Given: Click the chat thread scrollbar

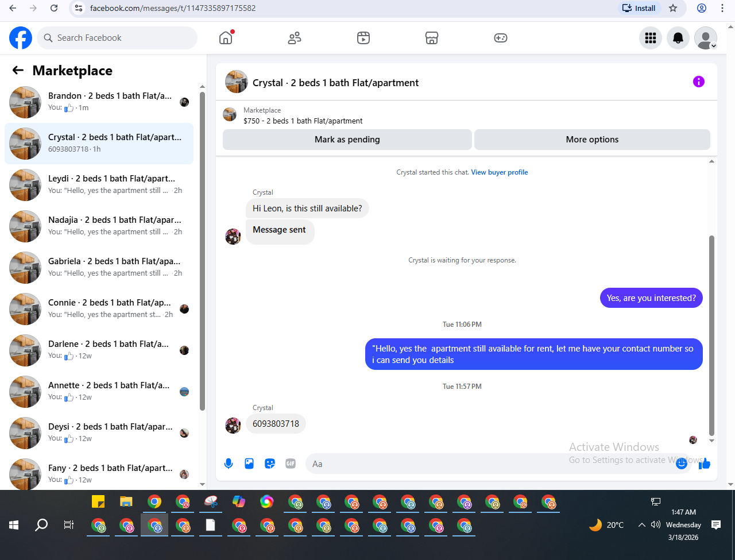Looking at the screenshot, I should click(x=712, y=335).
